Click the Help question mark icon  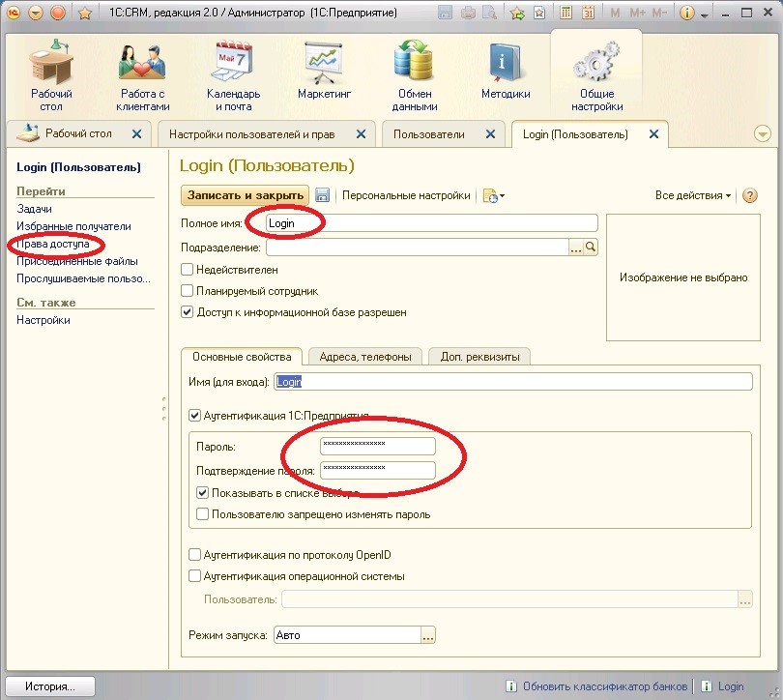pyautogui.click(x=749, y=195)
